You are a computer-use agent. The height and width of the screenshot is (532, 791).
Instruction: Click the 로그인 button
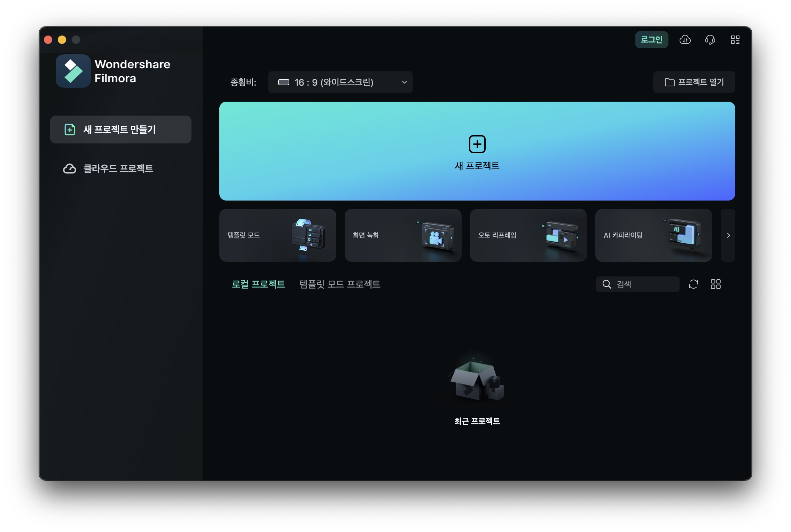click(x=651, y=40)
